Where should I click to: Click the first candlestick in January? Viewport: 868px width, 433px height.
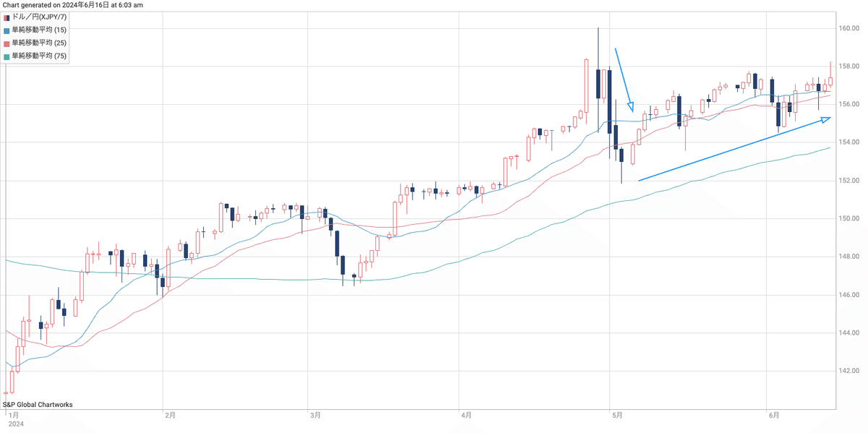pos(6,393)
